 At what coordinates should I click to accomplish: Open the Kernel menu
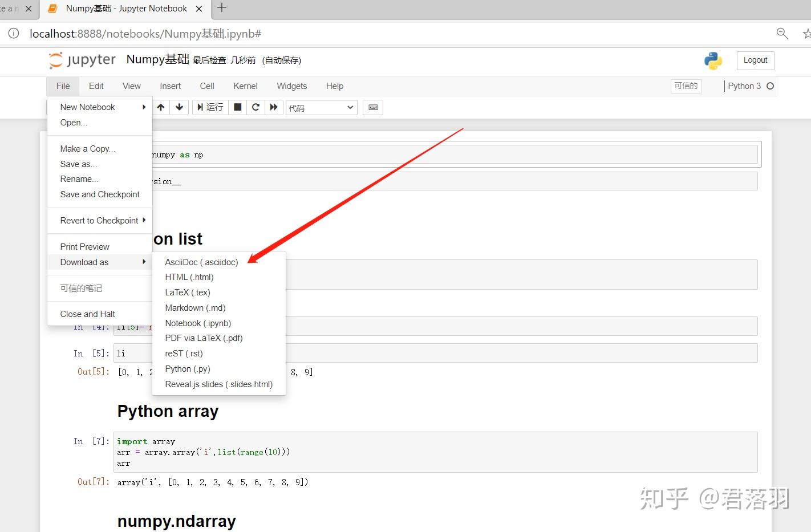pos(245,86)
